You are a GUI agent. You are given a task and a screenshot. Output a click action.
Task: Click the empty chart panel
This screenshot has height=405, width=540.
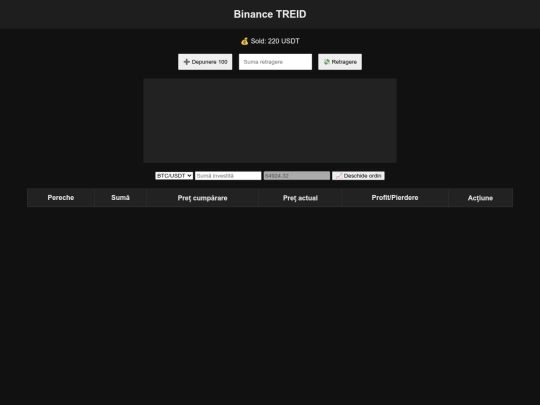pyautogui.click(x=270, y=121)
